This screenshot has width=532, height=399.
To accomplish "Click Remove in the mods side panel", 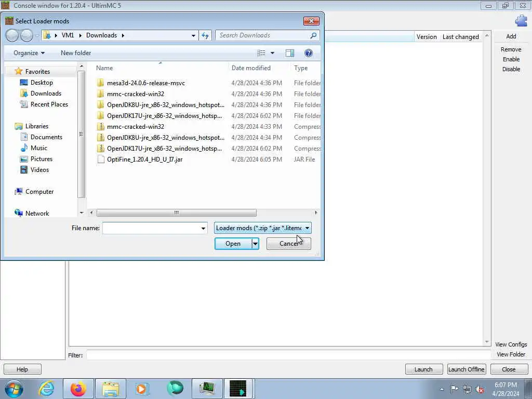I will click(511, 49).
